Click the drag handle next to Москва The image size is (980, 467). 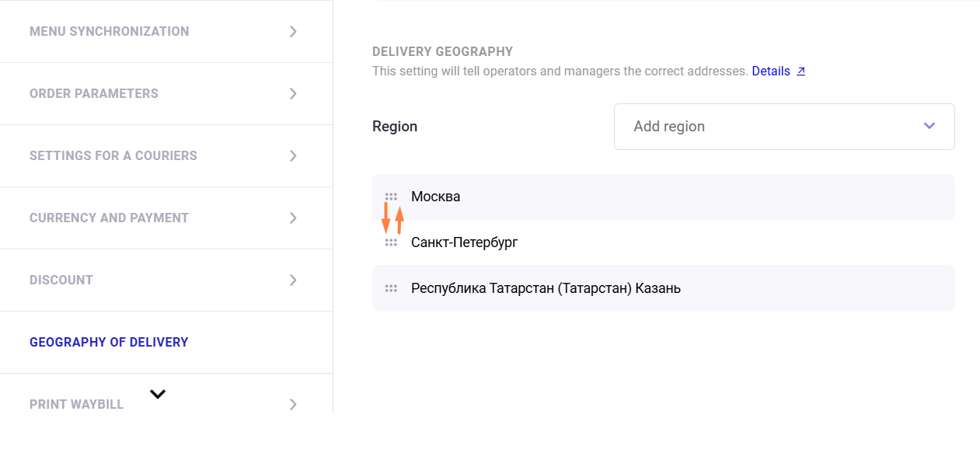click(x=391, y=197)
